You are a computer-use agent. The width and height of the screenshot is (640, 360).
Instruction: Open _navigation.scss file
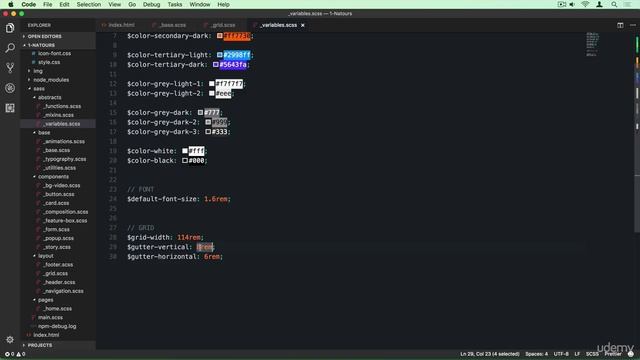coord(63,291)
